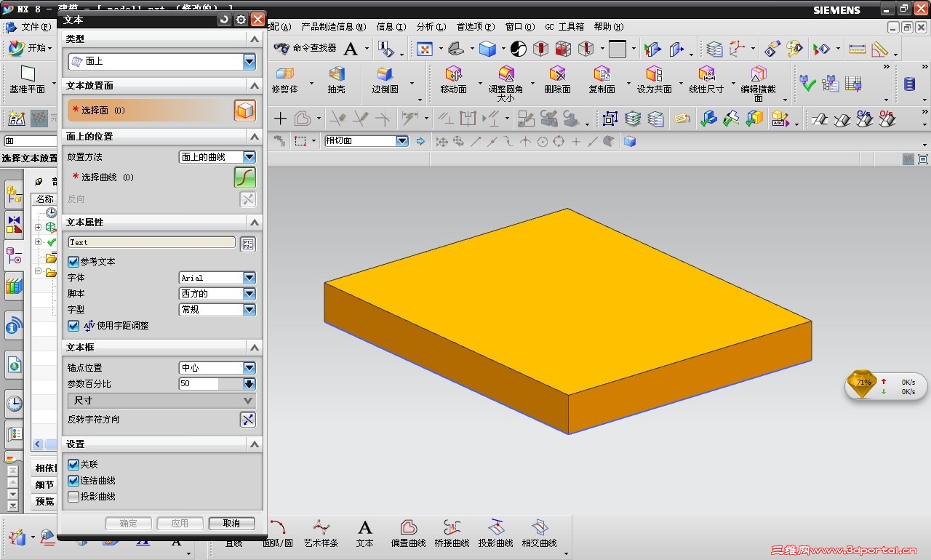931x560 pixels.
Task: Collapse the 文本框 section
Action: (x=254, y=348)
